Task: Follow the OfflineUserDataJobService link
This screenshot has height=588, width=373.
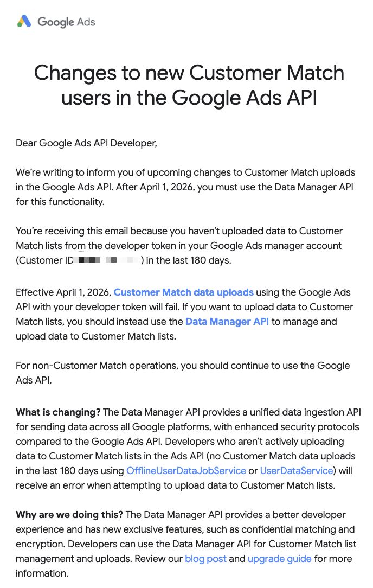Action: click(x=185, y=471)
